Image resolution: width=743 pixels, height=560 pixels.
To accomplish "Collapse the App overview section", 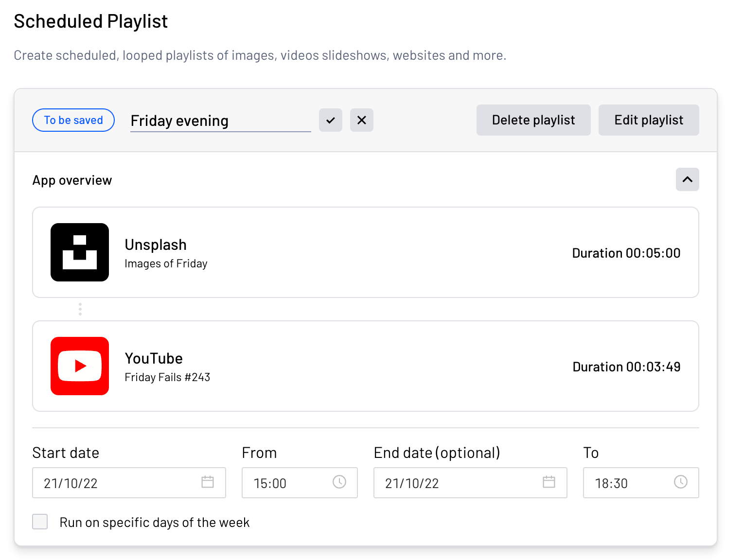I will [x=687, y=179].
